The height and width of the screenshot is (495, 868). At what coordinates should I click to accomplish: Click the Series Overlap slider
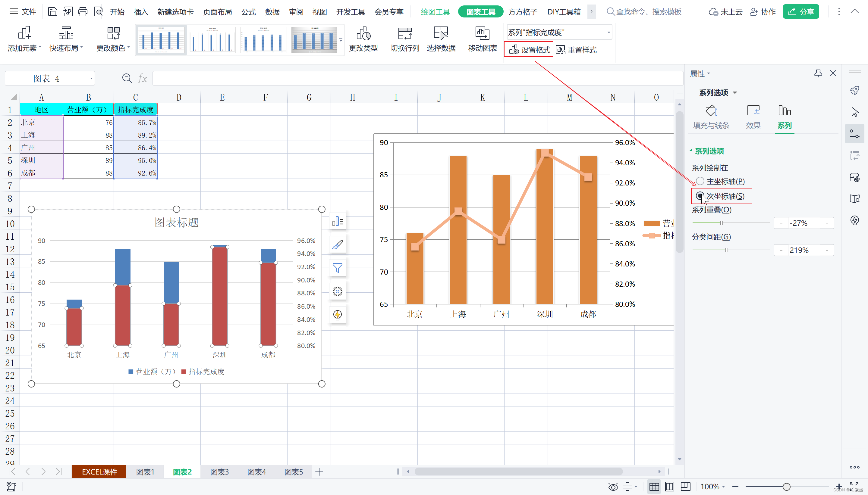731,223
